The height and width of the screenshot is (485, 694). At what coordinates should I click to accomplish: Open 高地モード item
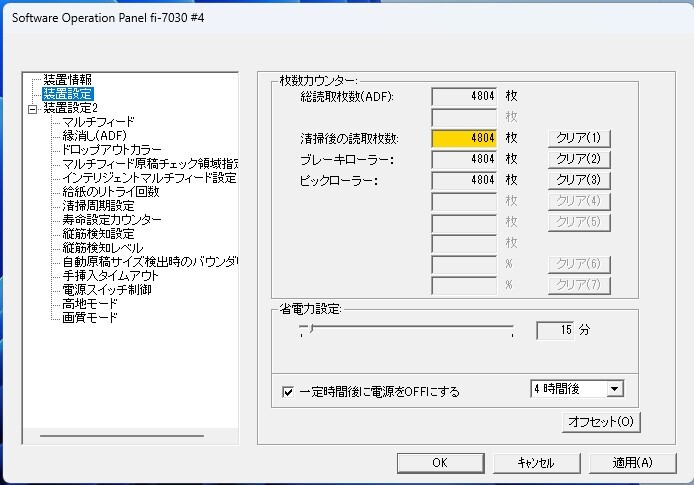coord(90,304)
